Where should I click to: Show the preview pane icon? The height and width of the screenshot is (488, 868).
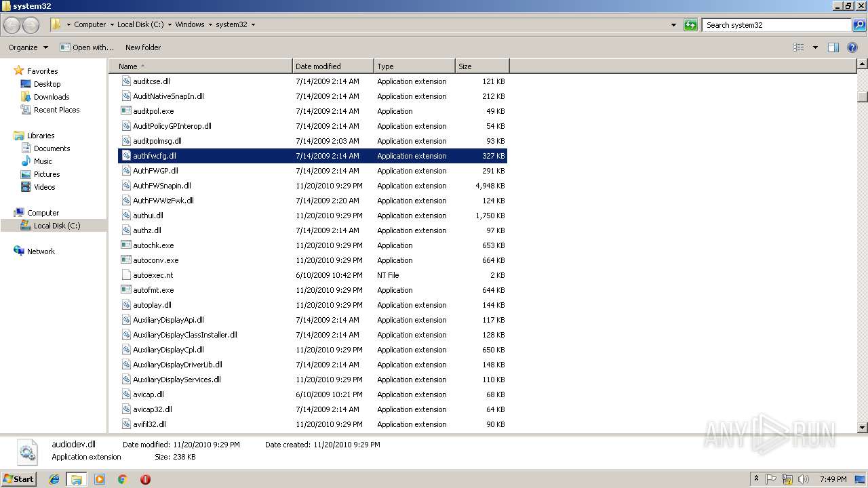coord(833,47)
